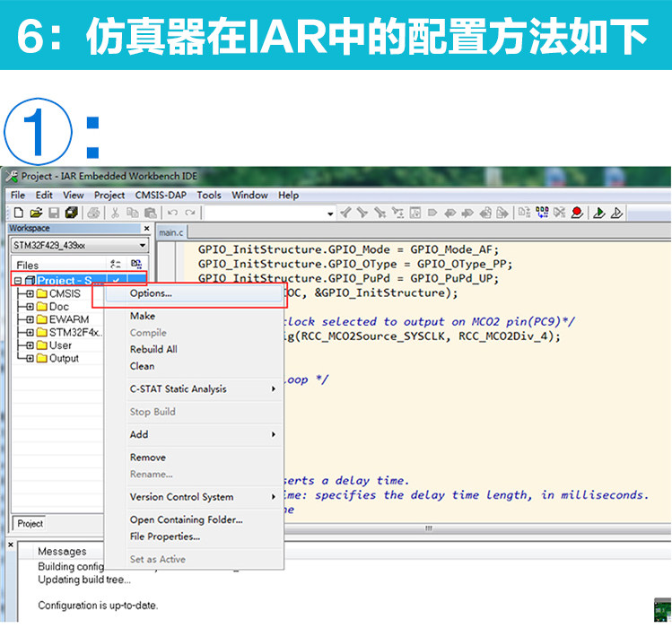Expand the EWARM folder
This screenshot has height=628, width=672.
30,319
